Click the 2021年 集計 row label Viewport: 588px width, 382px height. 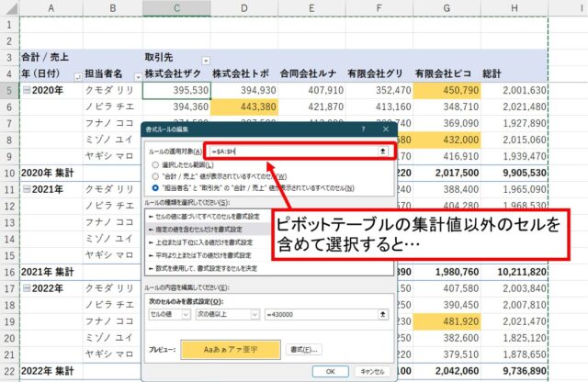pos(47,272)
